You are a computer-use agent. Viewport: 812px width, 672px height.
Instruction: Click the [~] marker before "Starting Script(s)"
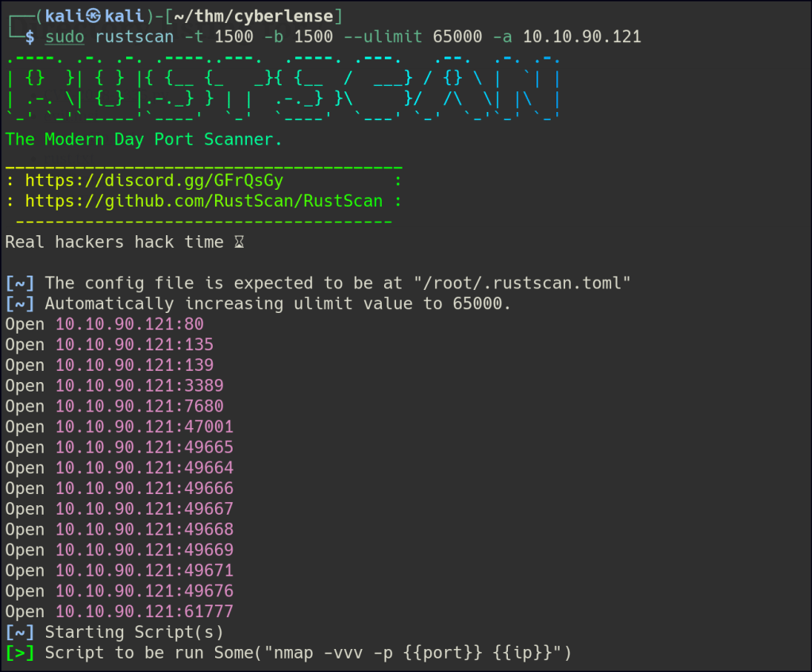point(19,632)
